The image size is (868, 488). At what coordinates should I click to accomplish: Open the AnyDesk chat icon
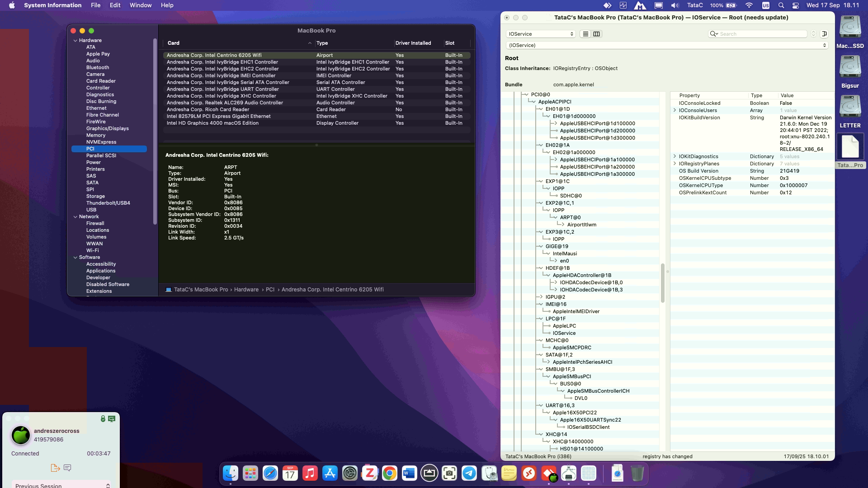[67, 468]
